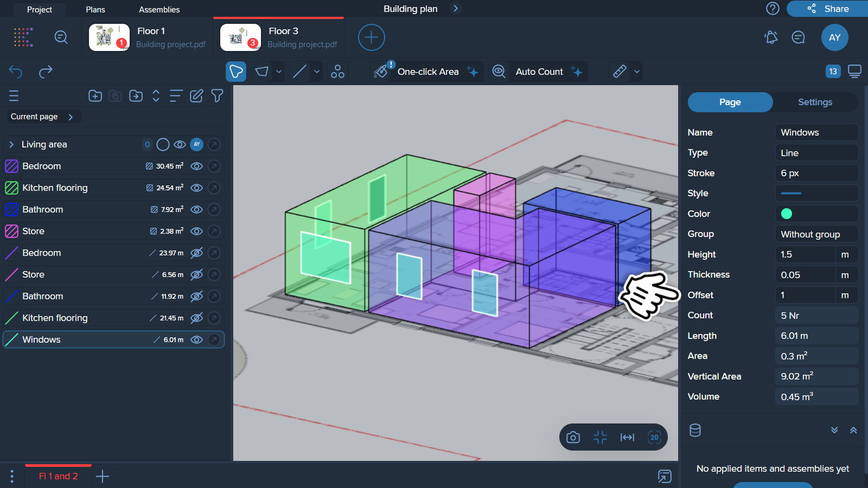Edit the Name field Windows

pyautogui.click(x=816, y=133)
